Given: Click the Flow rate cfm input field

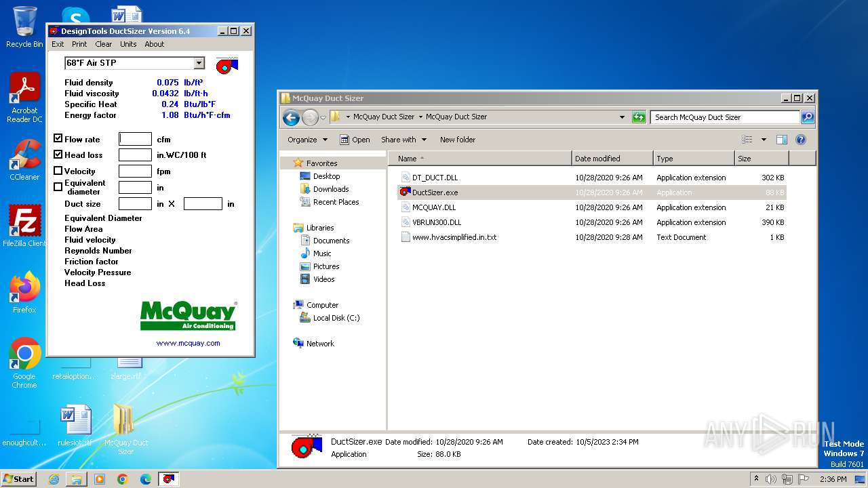Looking at the screenshot, I should coord(135,139).
